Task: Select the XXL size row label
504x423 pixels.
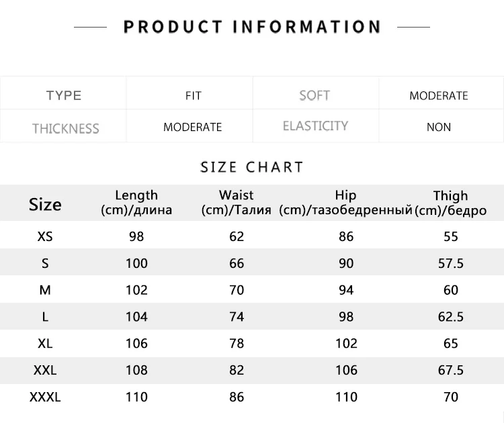Action: pos(45,371)
